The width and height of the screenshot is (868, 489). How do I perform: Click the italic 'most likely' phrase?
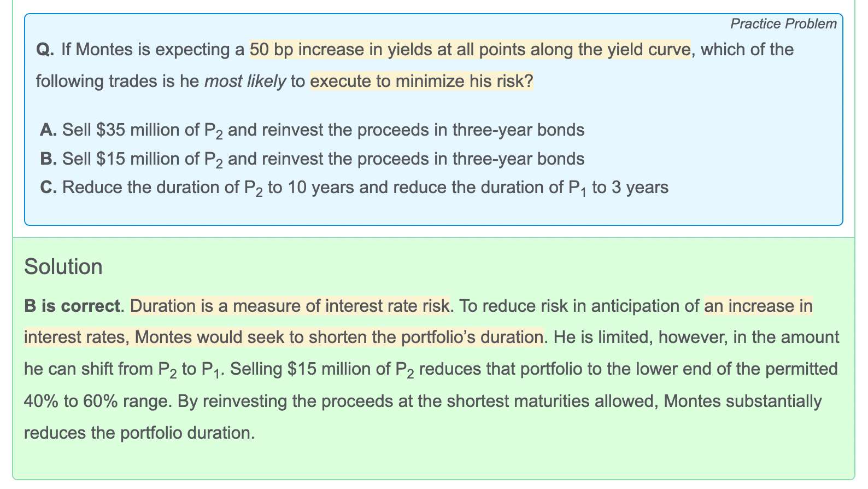(245, 81)
